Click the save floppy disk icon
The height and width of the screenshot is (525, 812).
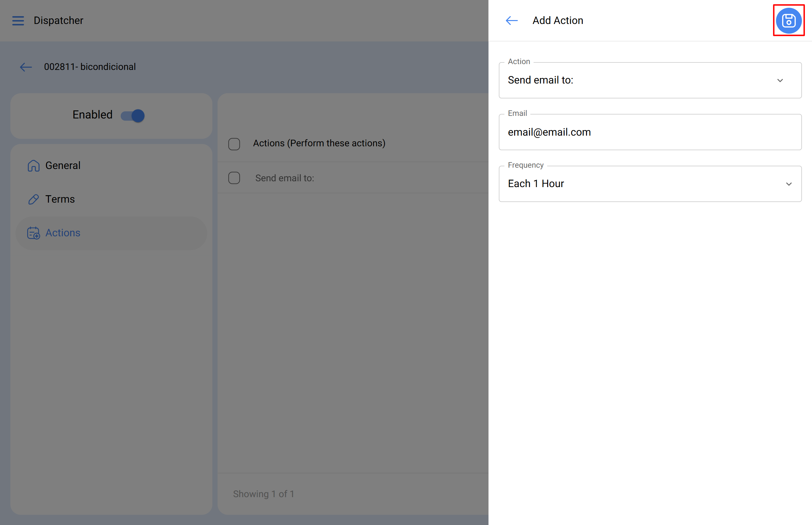[x=788, y=20]
